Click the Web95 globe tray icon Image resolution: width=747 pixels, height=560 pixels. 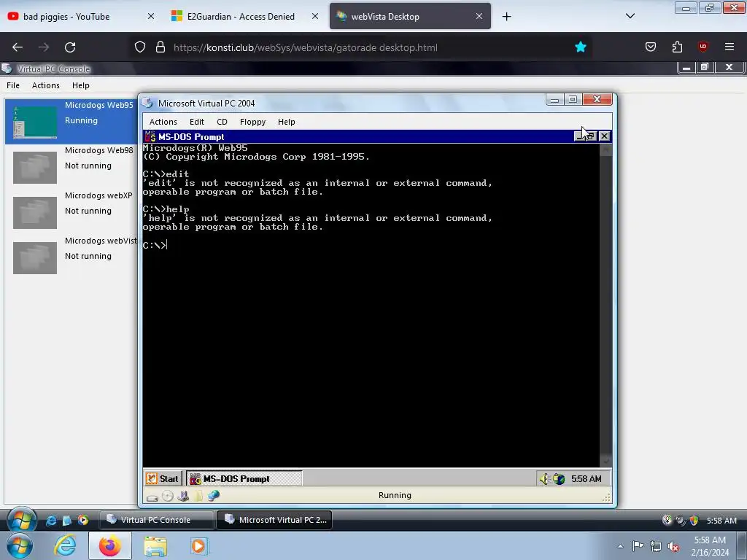pyautogui.click(x=559, y=478)
